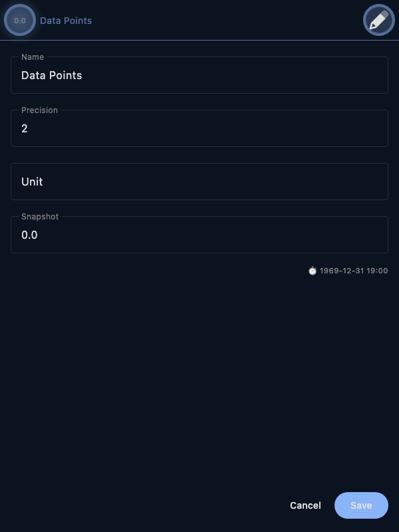Click the small "Name" field label
This screenshot has height=532, width=399.
33,57
